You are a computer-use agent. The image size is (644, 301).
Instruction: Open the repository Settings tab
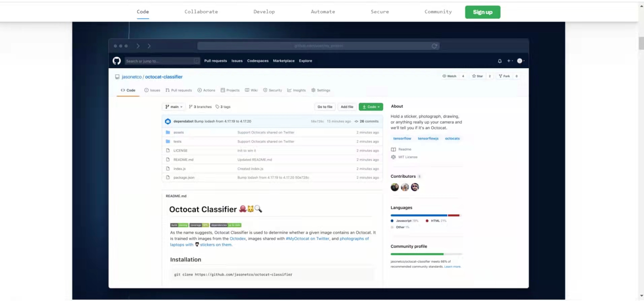click(x=321, y=90)
